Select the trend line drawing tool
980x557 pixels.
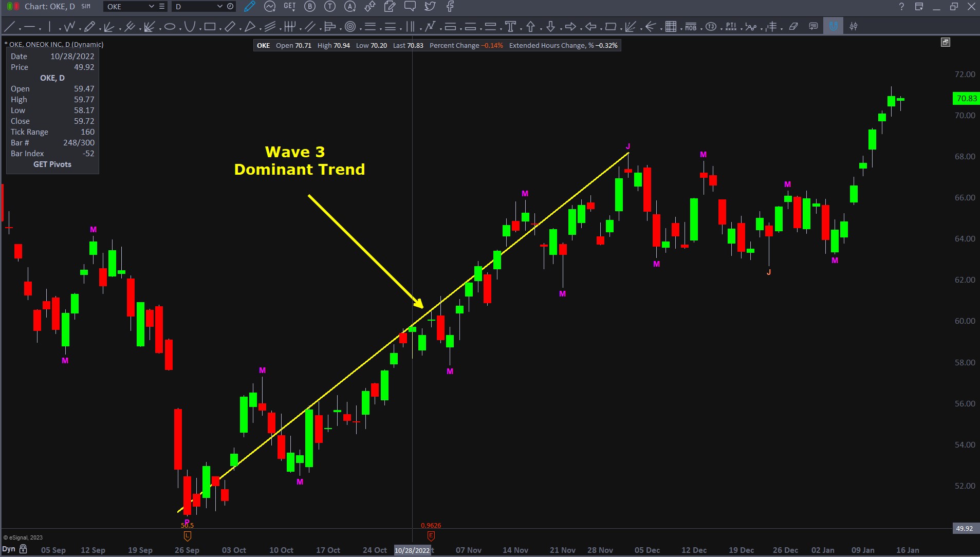click(9, 26)
